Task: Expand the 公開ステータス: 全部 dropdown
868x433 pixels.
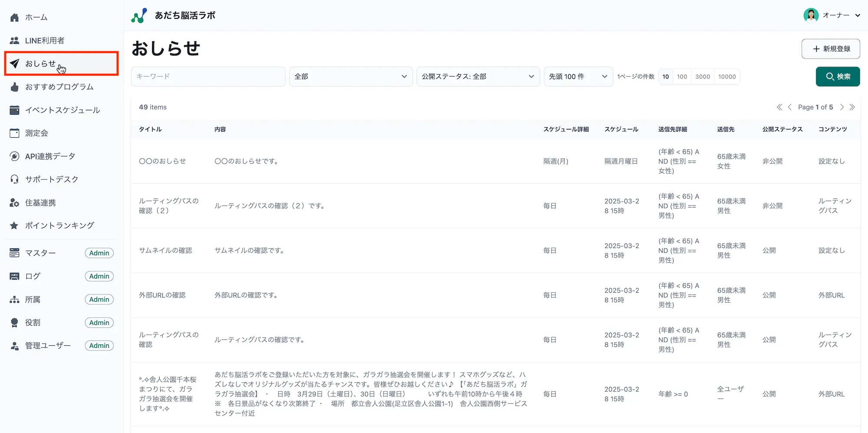Action: [477, 76]
